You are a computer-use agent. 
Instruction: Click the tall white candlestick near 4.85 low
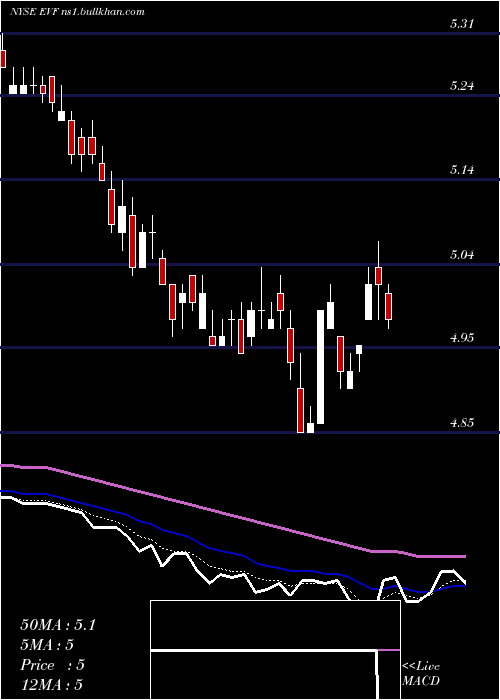(321, 367)
